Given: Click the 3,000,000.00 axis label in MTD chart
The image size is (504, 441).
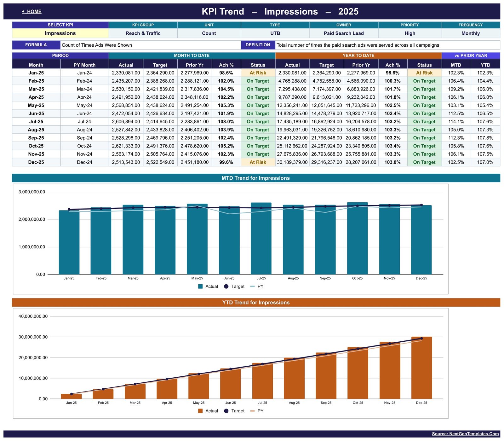Looking at the screenshot, I should 32,192.
